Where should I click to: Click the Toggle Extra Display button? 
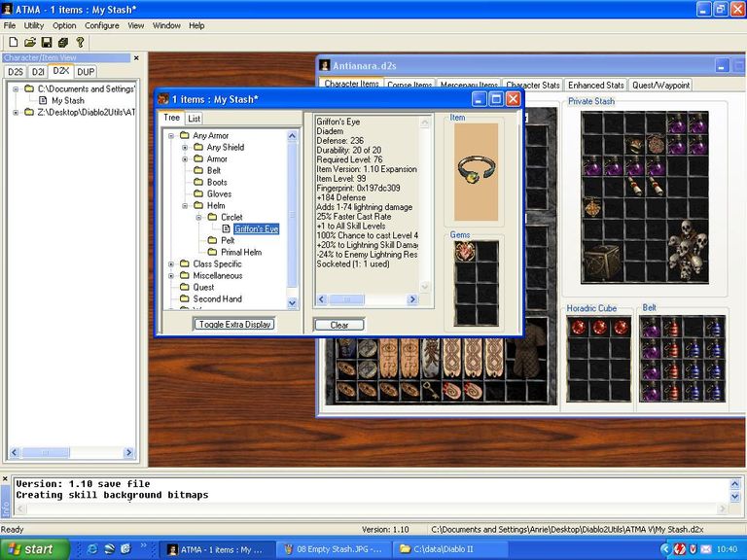[x=234, y=325]
